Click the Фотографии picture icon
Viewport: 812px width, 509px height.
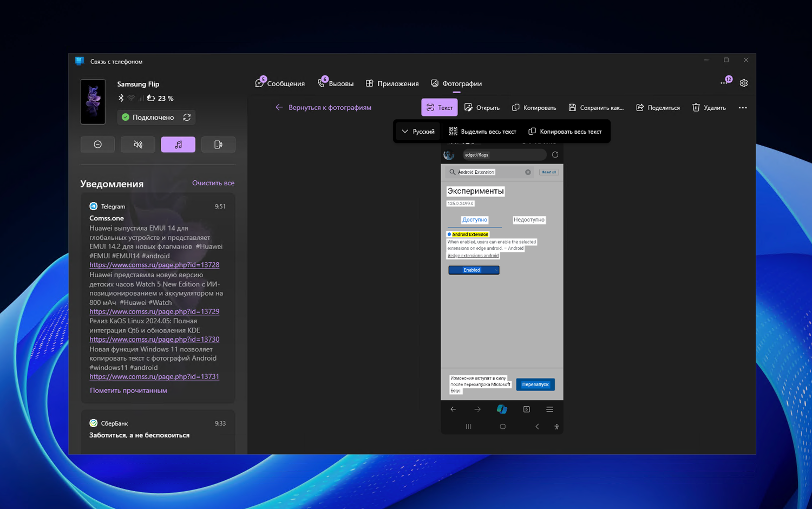(435, 83)
